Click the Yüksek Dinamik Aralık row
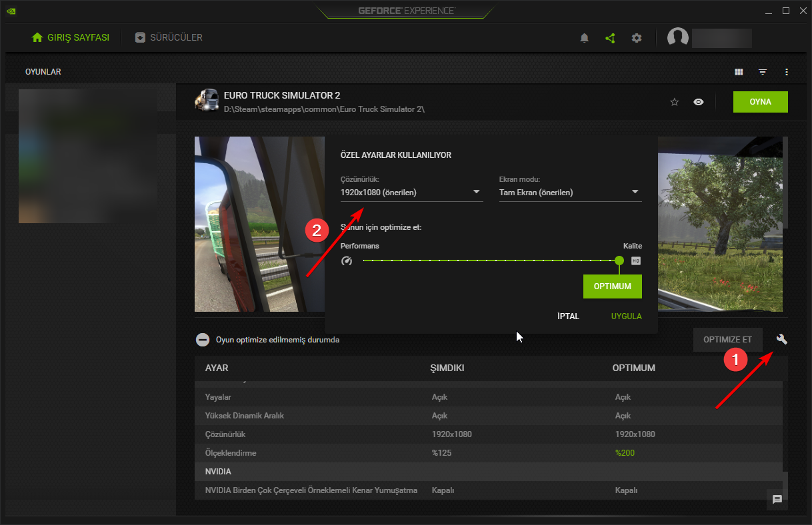Screen dimensions: 812x525 pyautogui.click(x=488, y=416)
